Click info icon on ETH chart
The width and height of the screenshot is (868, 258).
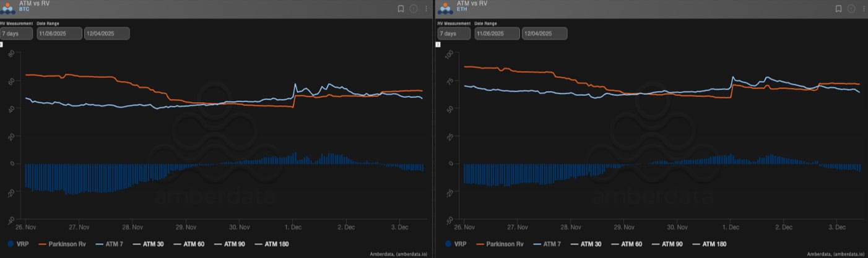[851, 9]
